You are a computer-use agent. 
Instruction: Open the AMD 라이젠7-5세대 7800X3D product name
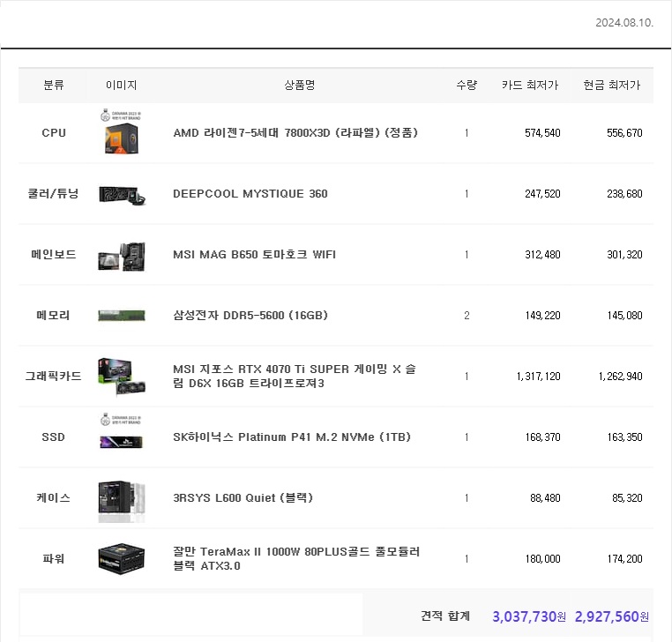pyautogui.click(x=295, y=133)
